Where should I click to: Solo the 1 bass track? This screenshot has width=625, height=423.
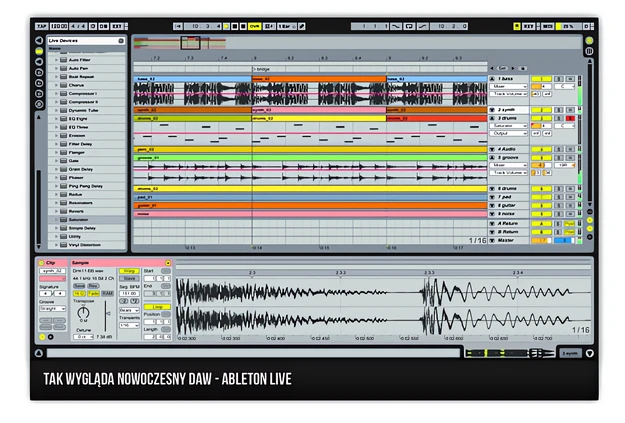click(x=558, y=79)
